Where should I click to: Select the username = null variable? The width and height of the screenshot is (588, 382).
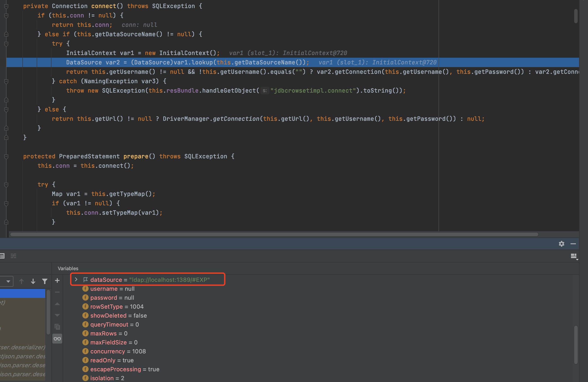pyautogui.click(x=109, y=289)
